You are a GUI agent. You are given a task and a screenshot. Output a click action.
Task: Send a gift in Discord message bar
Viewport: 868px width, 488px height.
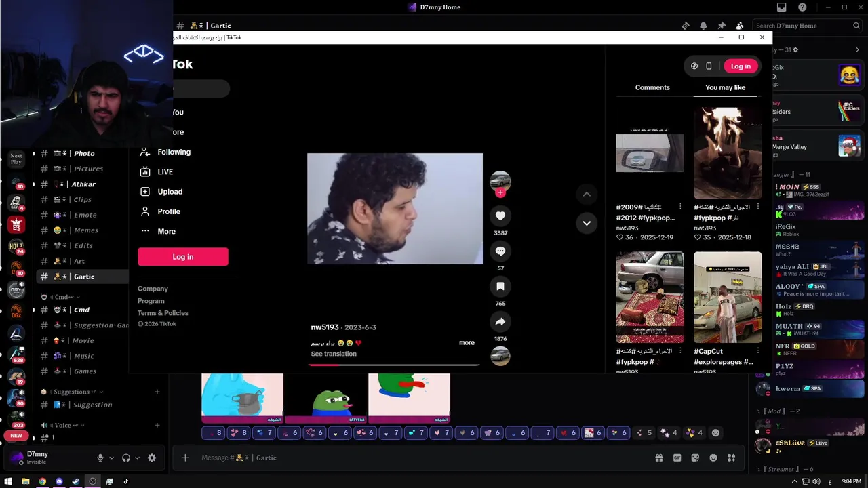658,457
